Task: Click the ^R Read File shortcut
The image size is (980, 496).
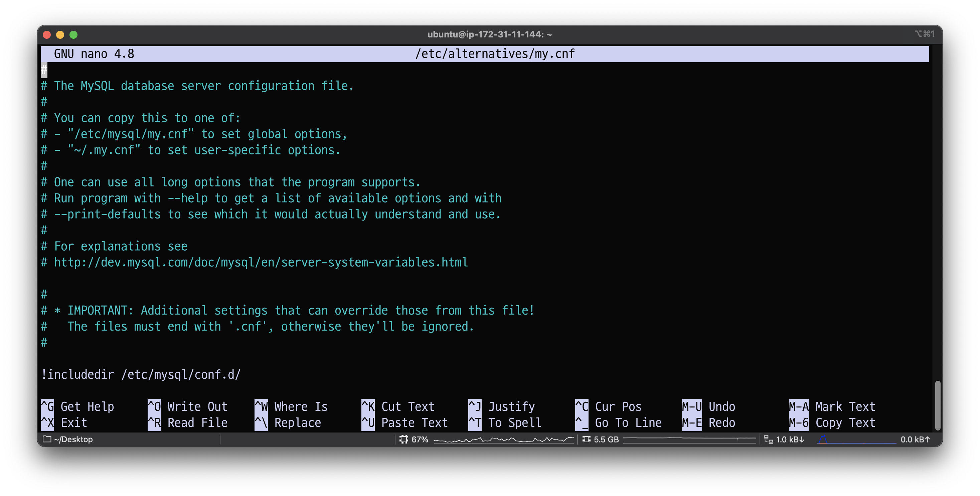Action: pyautogui.click(x=188, y=422)
